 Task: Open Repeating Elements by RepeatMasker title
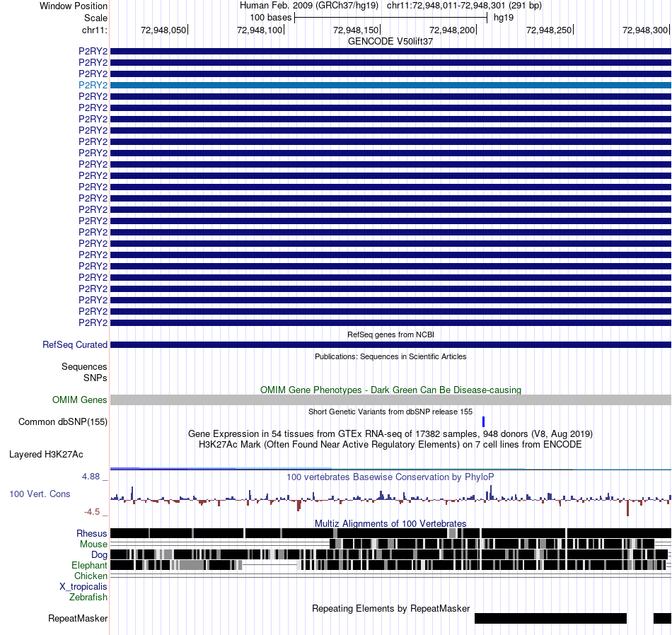pyautogui.click(x=390, y=608)
